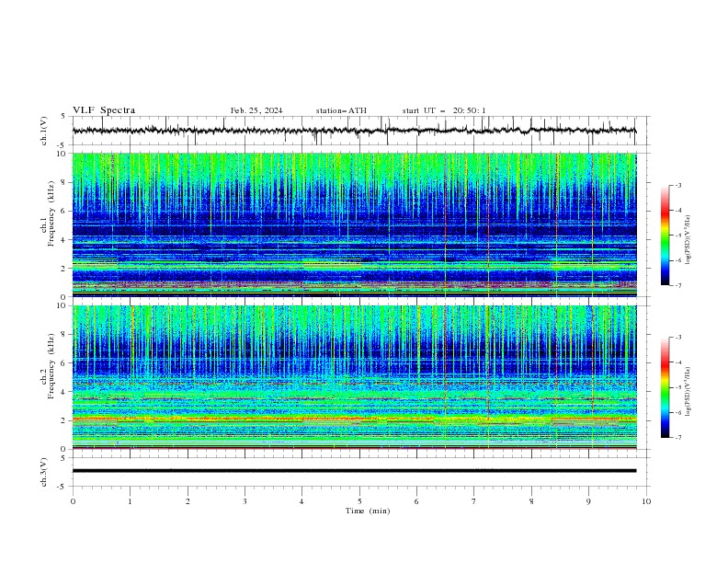The width and height of the screenshot is (728, 563).
Task: Click the "7" tick on time axis
Action: click(x=474, y=501)
